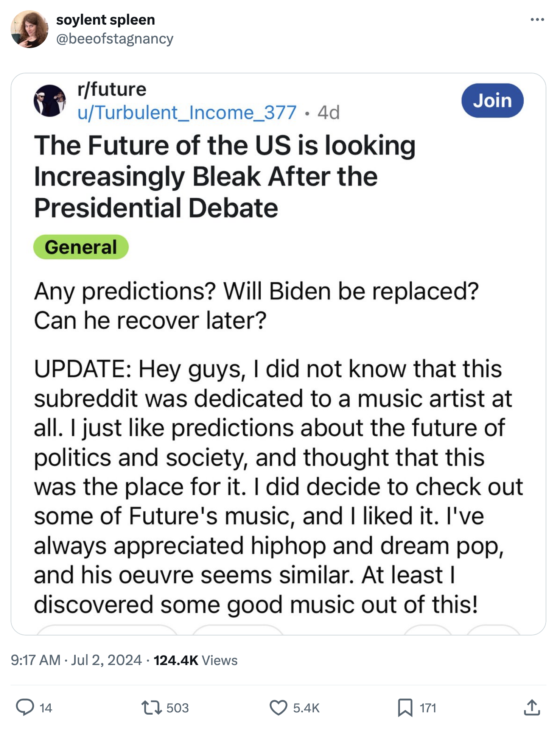Open the three-dot more options menu
Screen dimensions: 560x729
click(537, 20)
